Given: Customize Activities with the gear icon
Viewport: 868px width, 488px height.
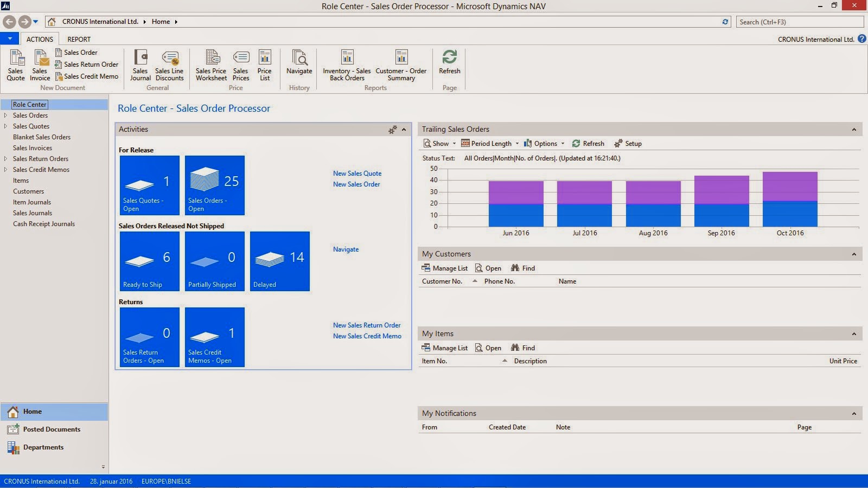Looking at the screenshot, I should coord(393,130).
